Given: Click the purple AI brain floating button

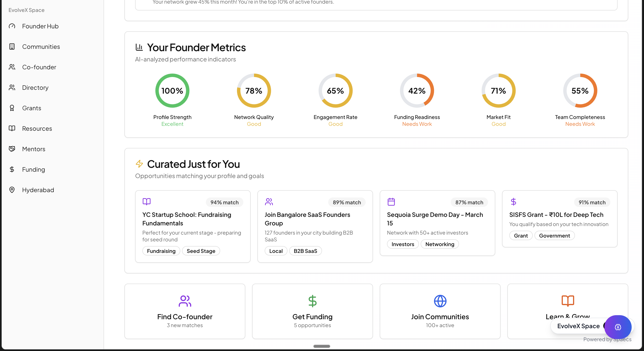Looking at the screenshot, I should (x=618, y=327).
